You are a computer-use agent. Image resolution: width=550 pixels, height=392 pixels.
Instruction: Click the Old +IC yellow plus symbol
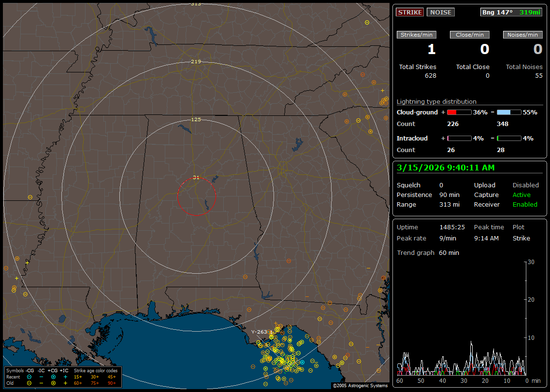pos(65,383)
